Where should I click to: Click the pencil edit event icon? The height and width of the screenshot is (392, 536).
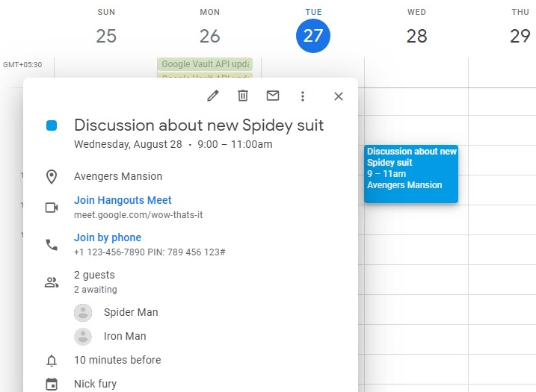point(213,96)
